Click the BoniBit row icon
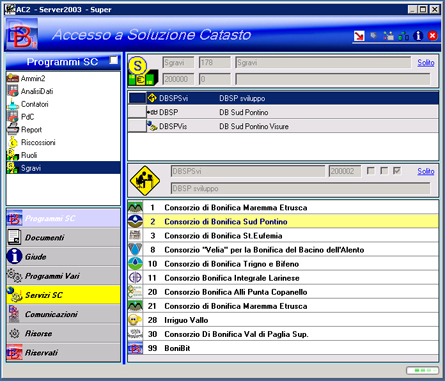This screenshot has height=381, width=445. (135, 348)
